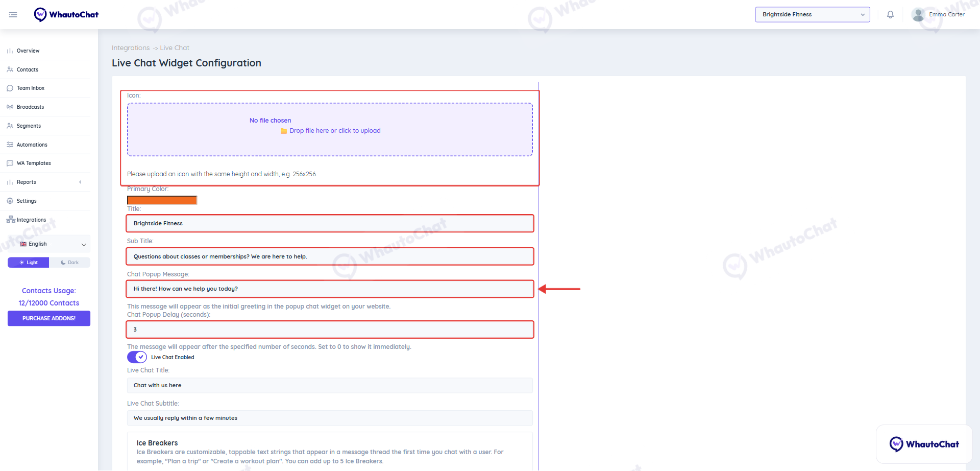Click the Sub Title input field
Viewport: 980px width, 471px height.
[330, 256]
